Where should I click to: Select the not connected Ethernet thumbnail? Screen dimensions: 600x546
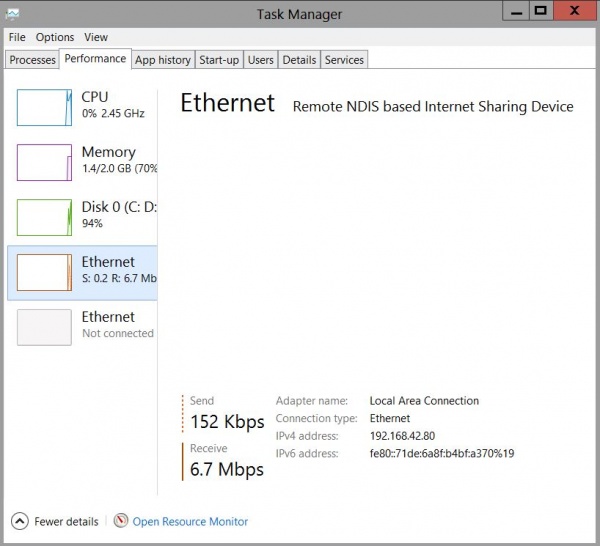pyautogui.click(x=44, y=327)
